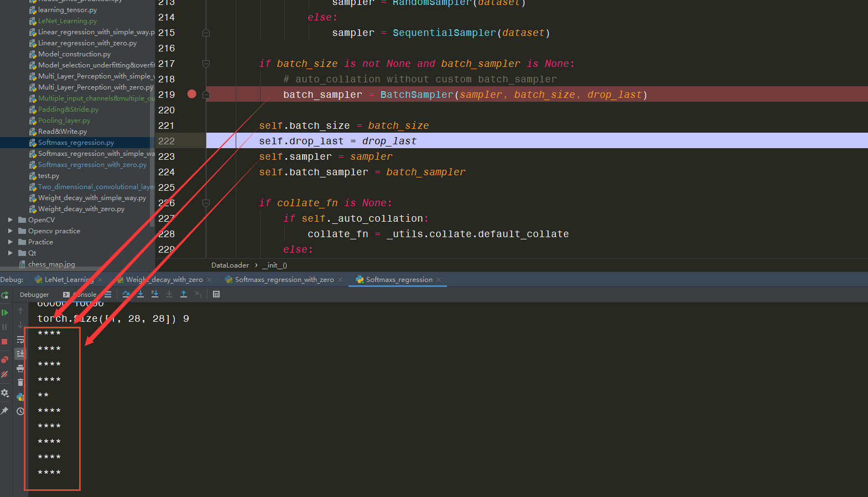The image size is (868, 497).
Task: Select Softmaxs_regression.py in project tree
Action: (x=76, y=143)
